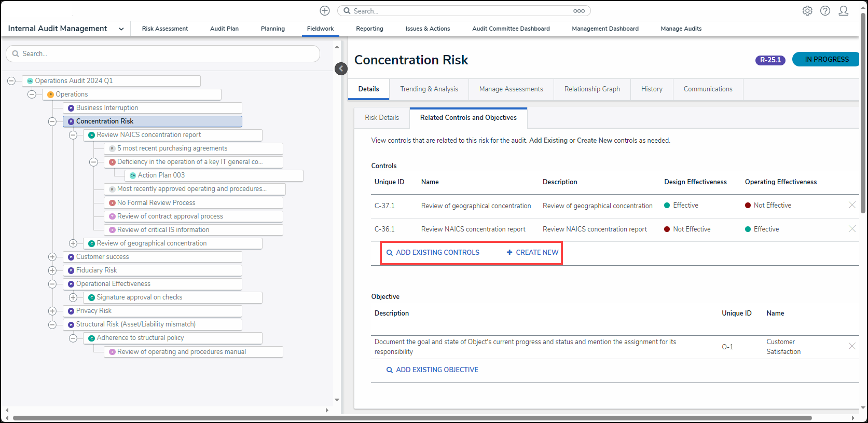
Task: Go to the Reporting menu item
Action: pos(369,29)
